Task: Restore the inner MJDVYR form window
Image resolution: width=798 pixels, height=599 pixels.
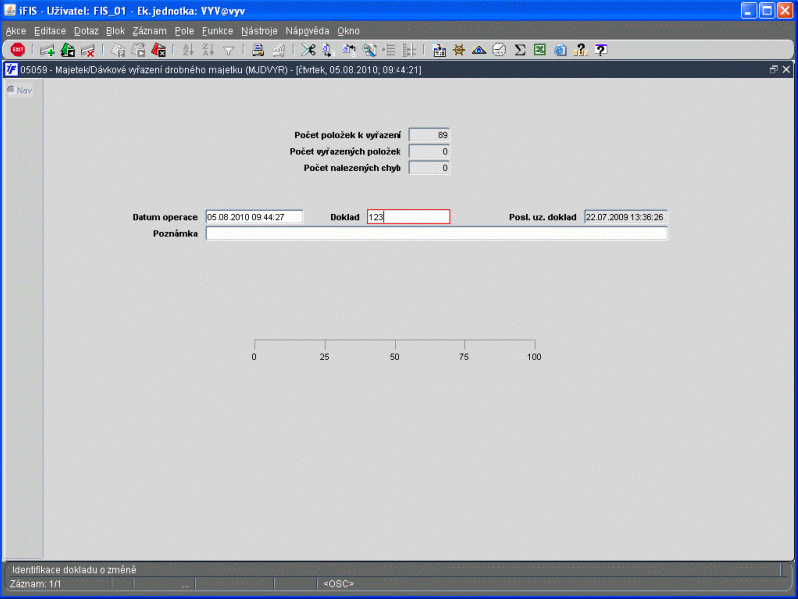Action: pyautogui.click(x=774, y=69)
